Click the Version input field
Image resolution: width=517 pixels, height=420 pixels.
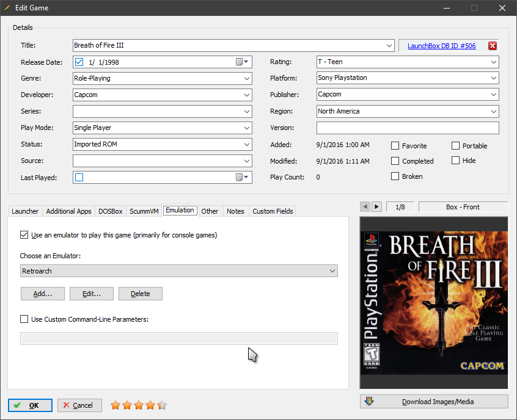[408, 128]
